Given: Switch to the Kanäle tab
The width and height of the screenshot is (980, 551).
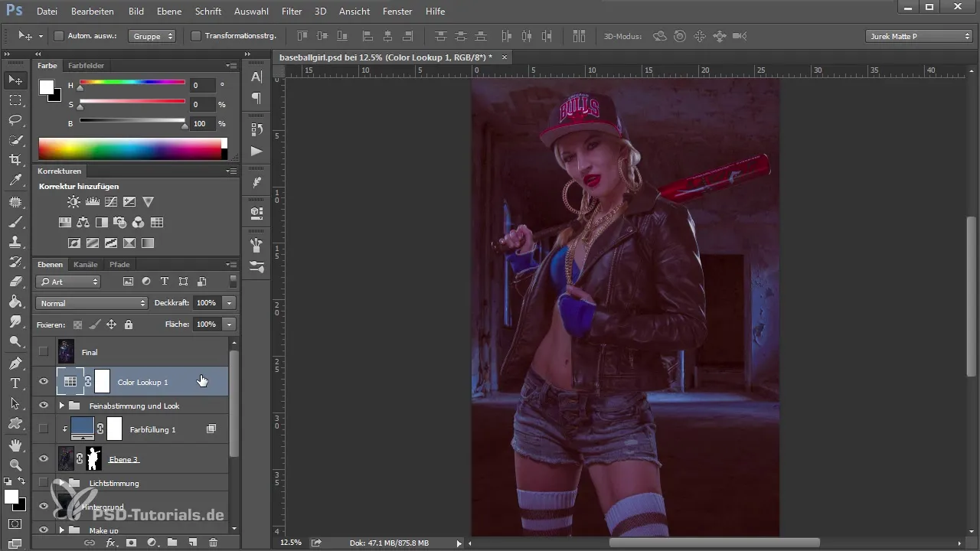Looking at the screenshot, I should [86, 265].
